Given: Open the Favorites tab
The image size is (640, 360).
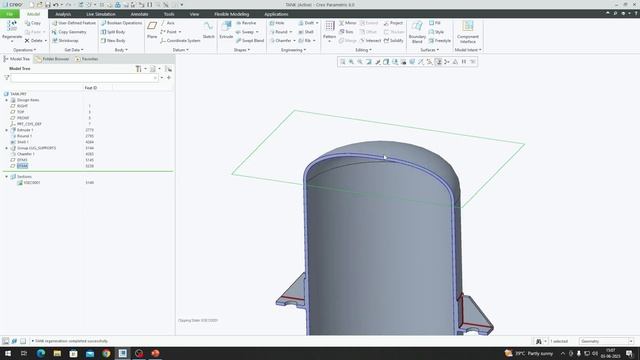Looking at the screenshot, I should pyautogui.click(x=87, y=59).
